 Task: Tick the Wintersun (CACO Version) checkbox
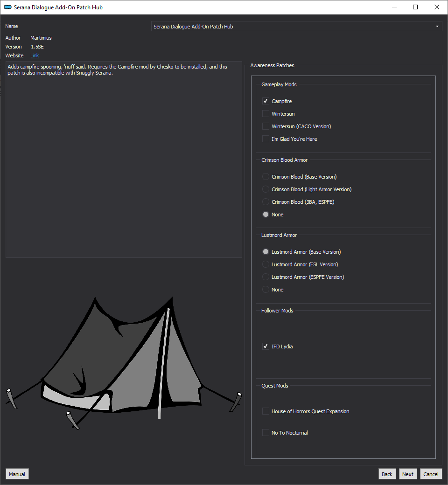(x=266, y=126)
